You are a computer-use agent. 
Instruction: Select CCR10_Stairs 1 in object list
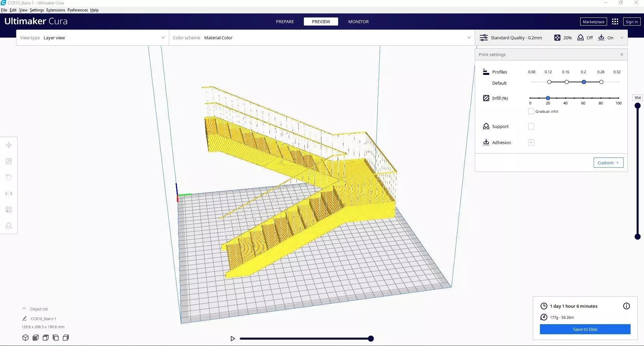coord(43,318)
